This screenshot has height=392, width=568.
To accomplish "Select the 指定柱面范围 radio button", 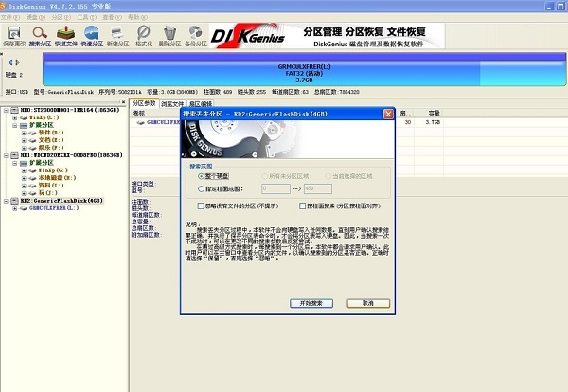I will click(x=201, y=189).
